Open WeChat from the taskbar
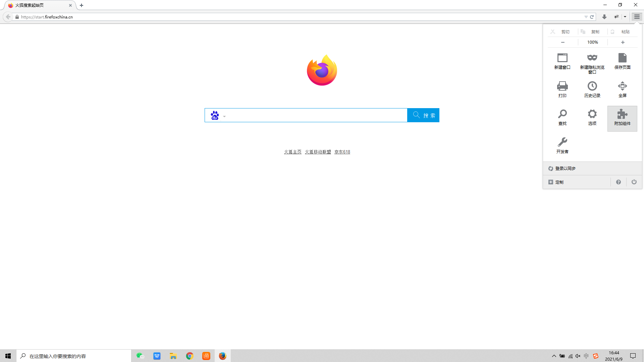644x362 pixels. pos(140,356)
